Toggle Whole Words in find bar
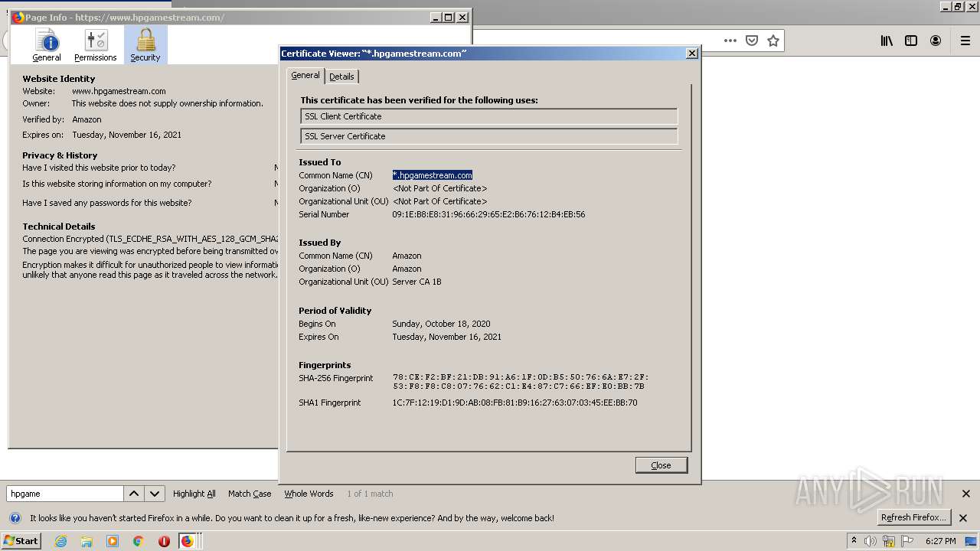The image size is (980, 551). point(309,494)
